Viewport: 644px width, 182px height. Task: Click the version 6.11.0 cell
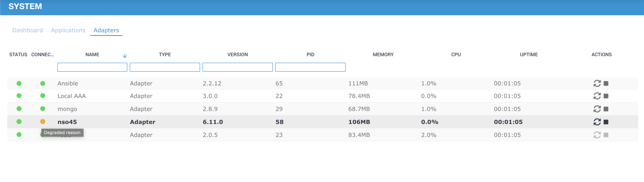pyautogui.click(x=213, y=122)
